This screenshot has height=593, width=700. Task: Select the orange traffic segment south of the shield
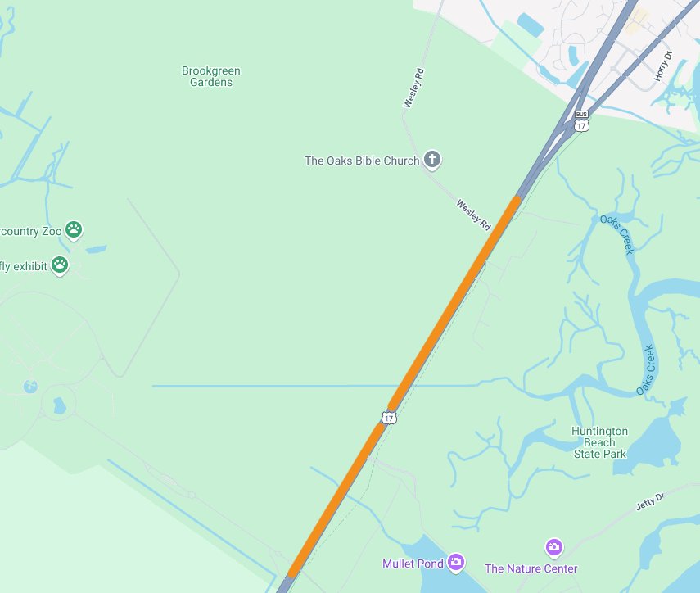tap(336, 500)
